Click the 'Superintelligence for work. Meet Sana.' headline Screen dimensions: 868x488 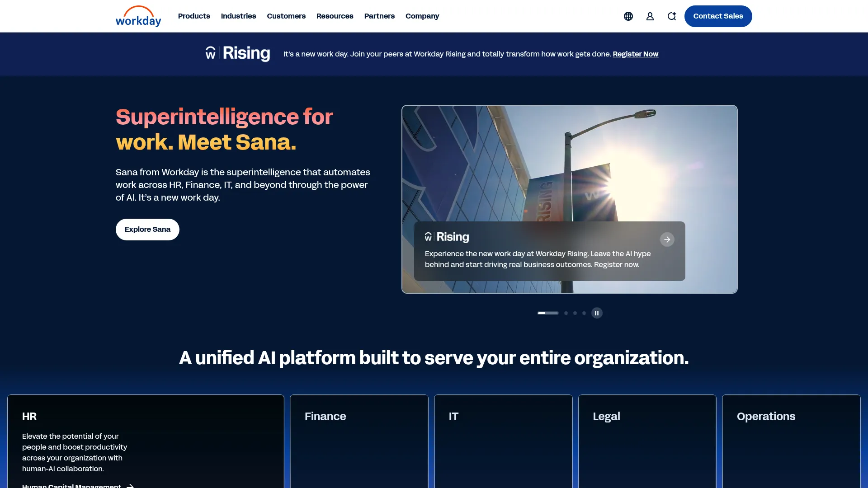click(x=225, y=130)
